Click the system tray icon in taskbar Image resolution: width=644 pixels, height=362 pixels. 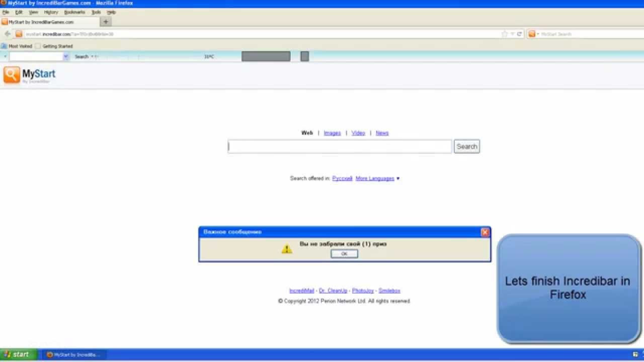click(635, 354)
